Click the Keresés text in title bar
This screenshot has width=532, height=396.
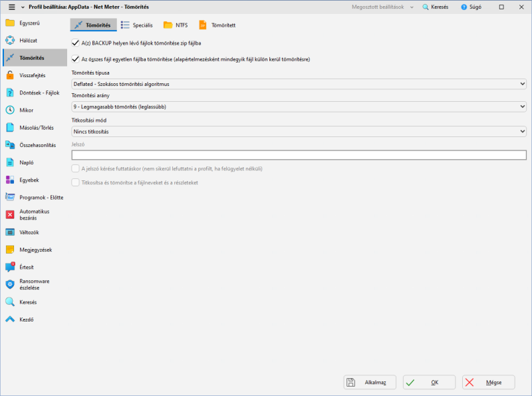(x=440, y=7)
